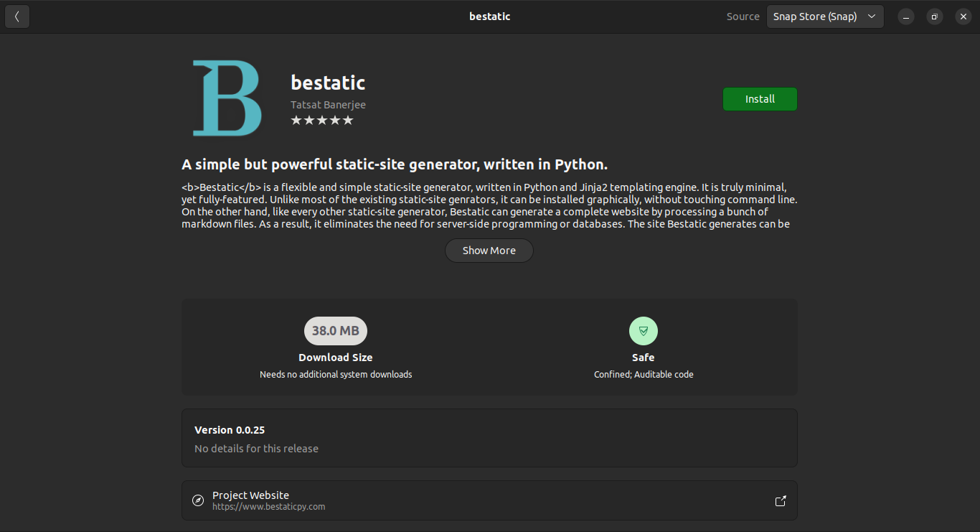Viewport: 980px width, 532px height.
Task: Click the chevron on the source selector
Action: [872, 16]
